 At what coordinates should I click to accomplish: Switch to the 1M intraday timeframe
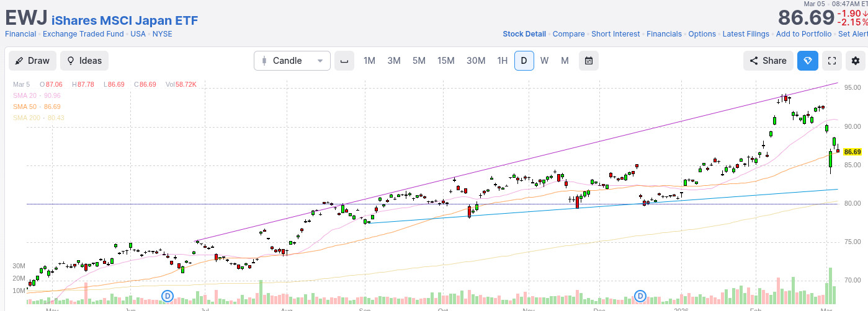[x=369, y=61]
